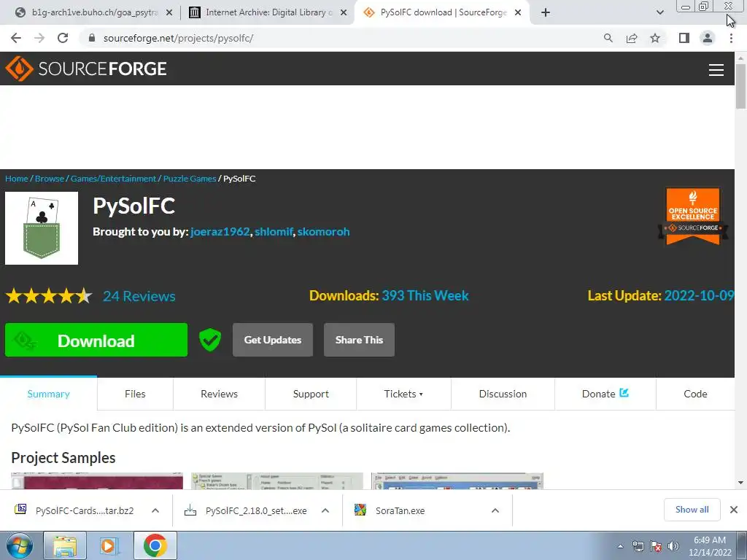Open the Tickets dropdown tab
Viewport: 747px width, 560px height.
[x=403, y=394]
